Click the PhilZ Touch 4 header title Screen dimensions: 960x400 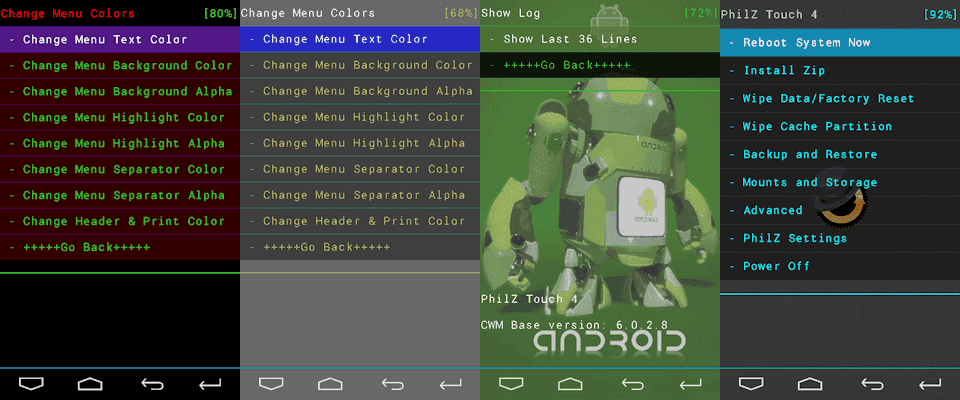[x=769, y=14]
